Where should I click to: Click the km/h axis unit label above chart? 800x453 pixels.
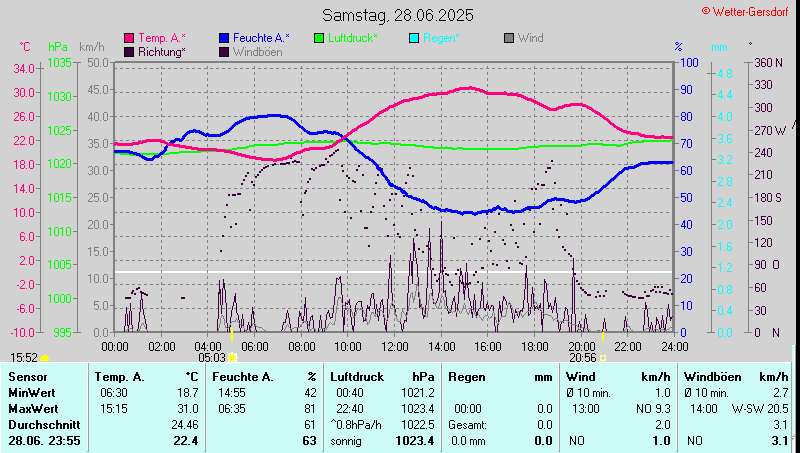click(x=92, y=47)
